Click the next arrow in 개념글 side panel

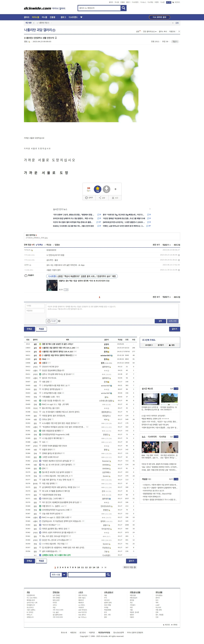pos(177,479)
